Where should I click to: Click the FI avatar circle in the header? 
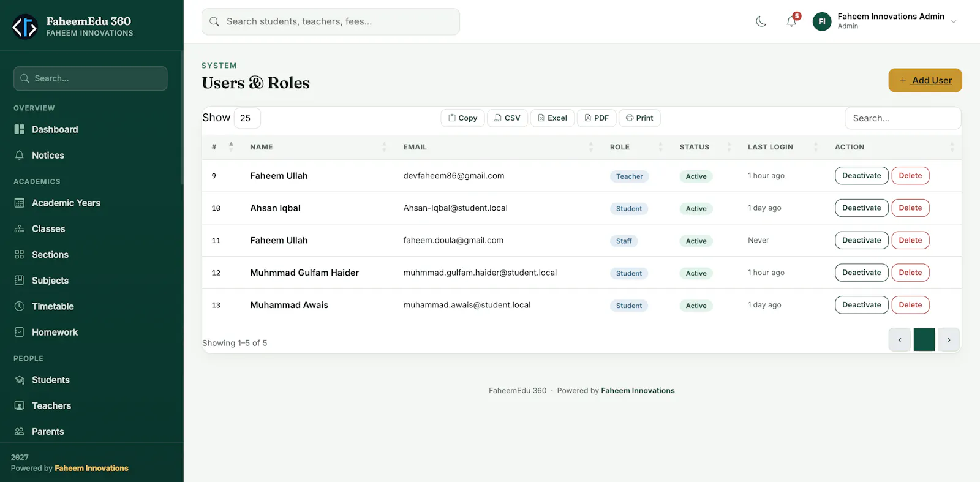822,21
